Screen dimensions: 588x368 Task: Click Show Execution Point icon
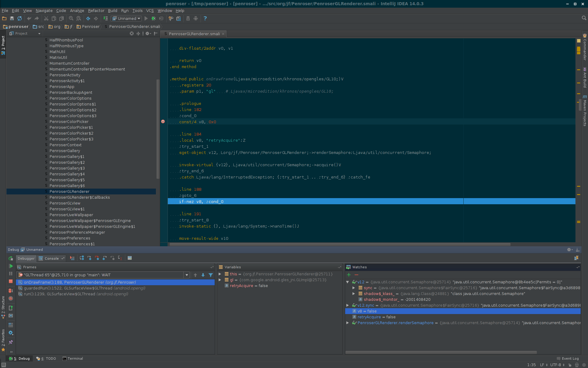pos(72,258)
